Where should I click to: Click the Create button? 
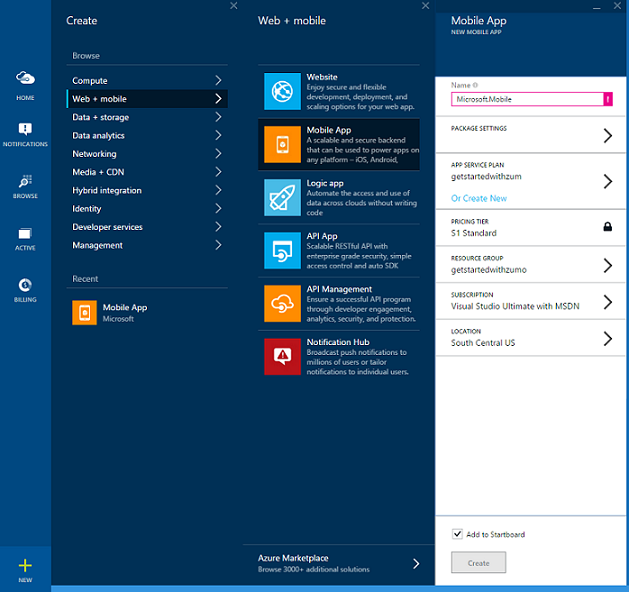pyautogui.click(x=478, y=562)
